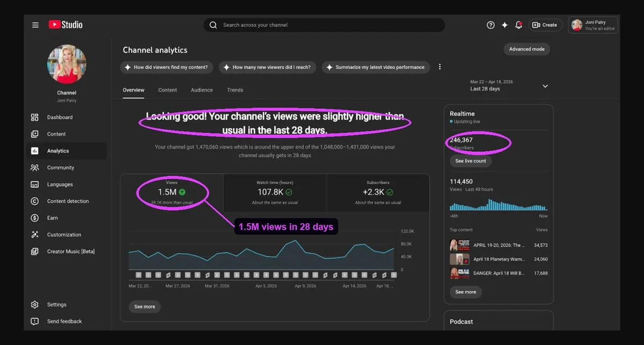644x345 pixels.
Task: Click See more in the Realtime card
Action: 466,292
